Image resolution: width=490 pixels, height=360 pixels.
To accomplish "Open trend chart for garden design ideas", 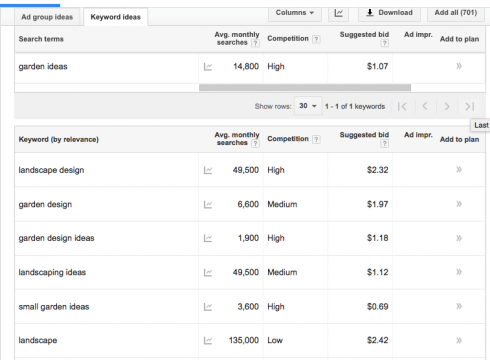I will pos(208,238).
